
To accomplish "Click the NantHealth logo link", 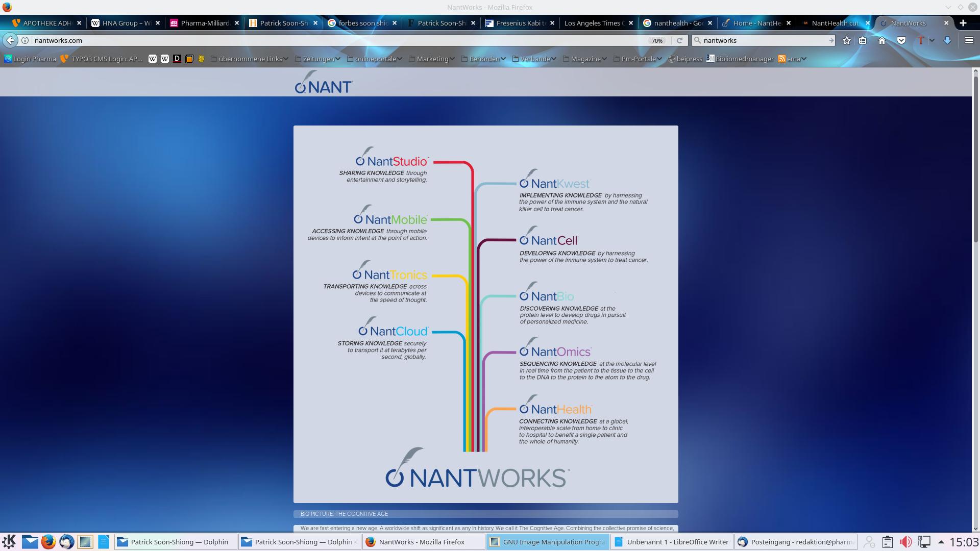I will (x=555, y=408).
